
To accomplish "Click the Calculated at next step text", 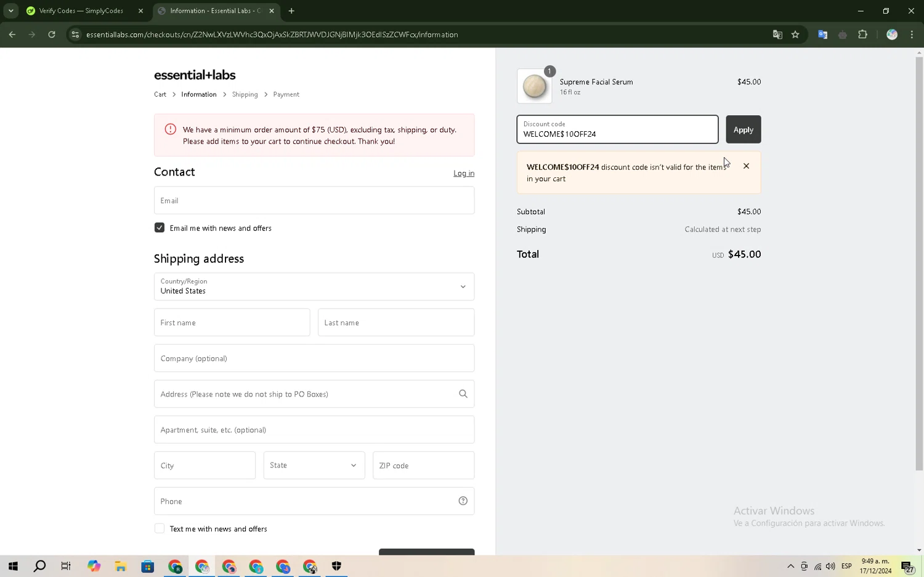I will tap(723, 229).
